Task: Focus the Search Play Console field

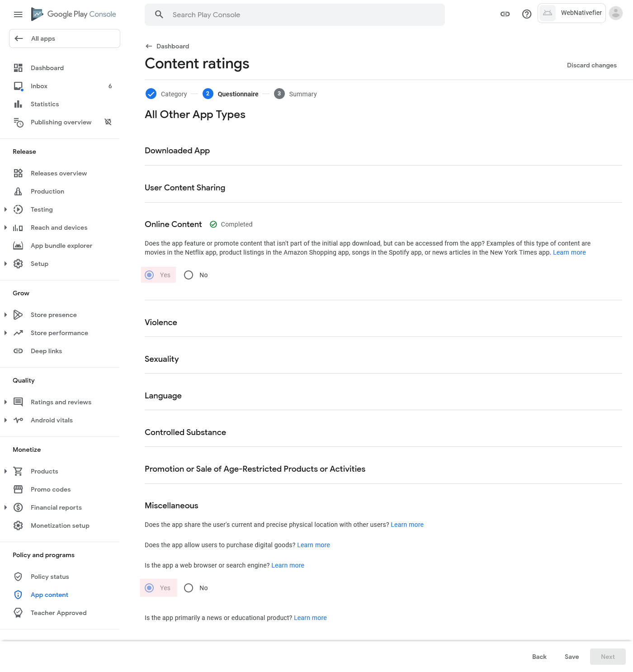Action: pyautogui.click(x=295, y=14)
